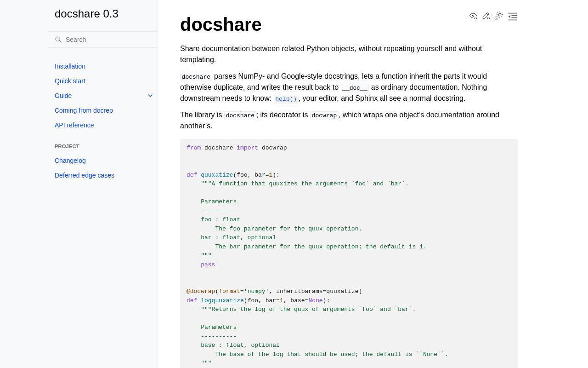The height and width of the screenshot is (368, 588).
Task: Click the @docwrap decorator line
Action: click(274, 291)
